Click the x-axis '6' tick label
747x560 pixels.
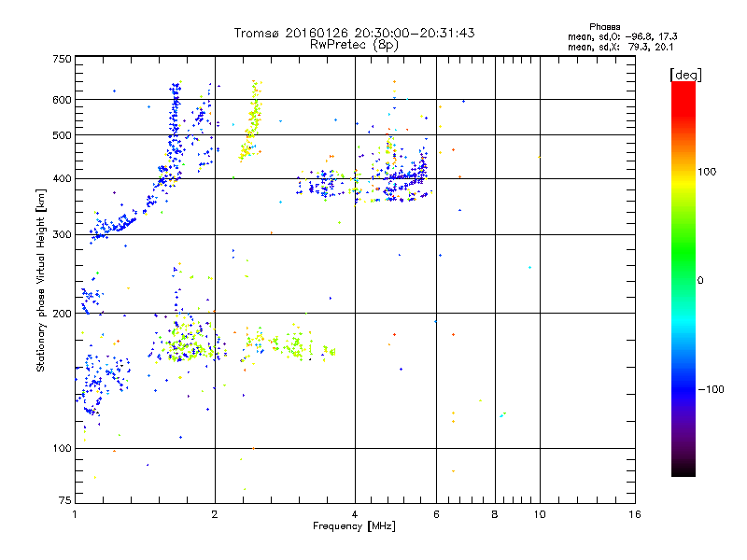(436, 514)
